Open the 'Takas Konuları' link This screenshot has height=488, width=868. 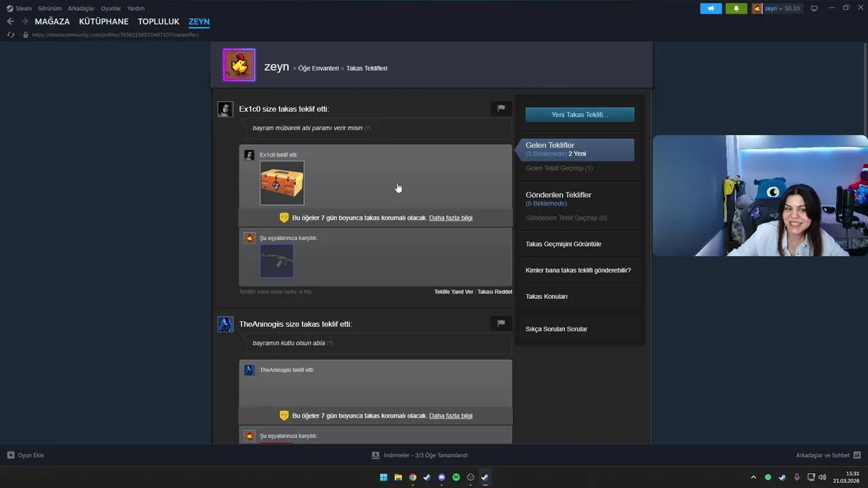(x=547, y=296)
